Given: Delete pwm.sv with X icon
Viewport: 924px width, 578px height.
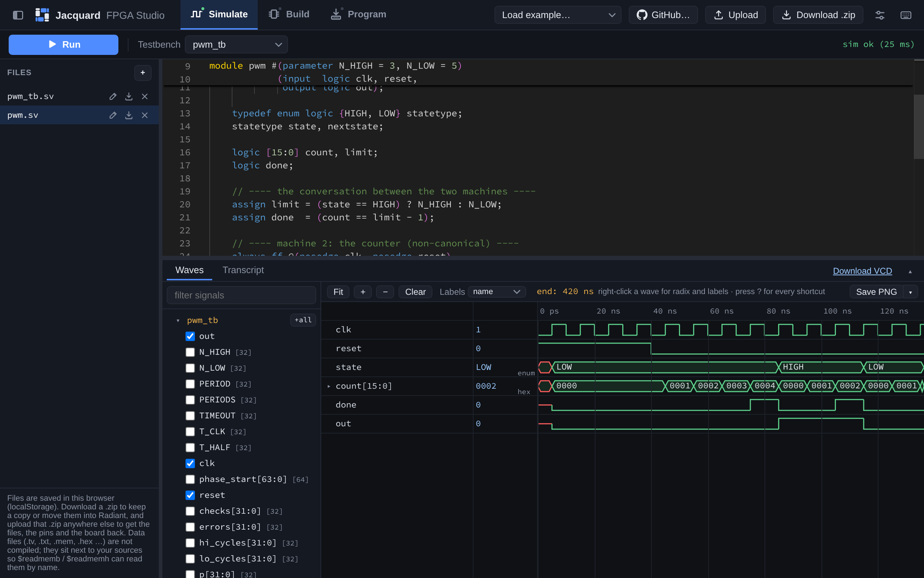Looking at the screenshot, I should click(x=145, y=115).
